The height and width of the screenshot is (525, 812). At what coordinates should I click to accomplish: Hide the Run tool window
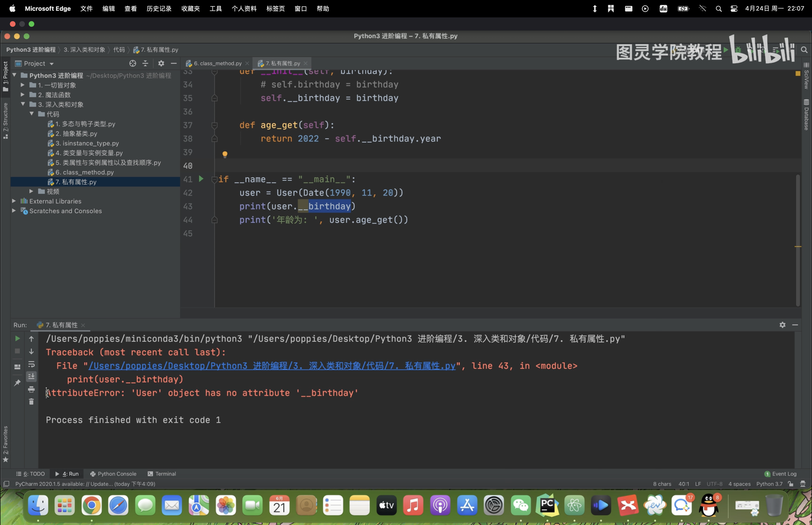point(795,325)
